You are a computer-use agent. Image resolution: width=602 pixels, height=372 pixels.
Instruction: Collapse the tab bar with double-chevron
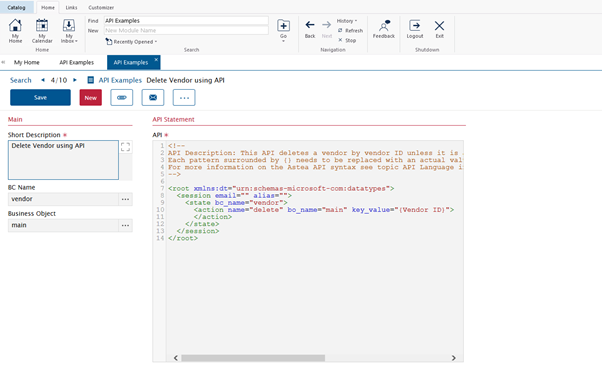coord(3,62)
